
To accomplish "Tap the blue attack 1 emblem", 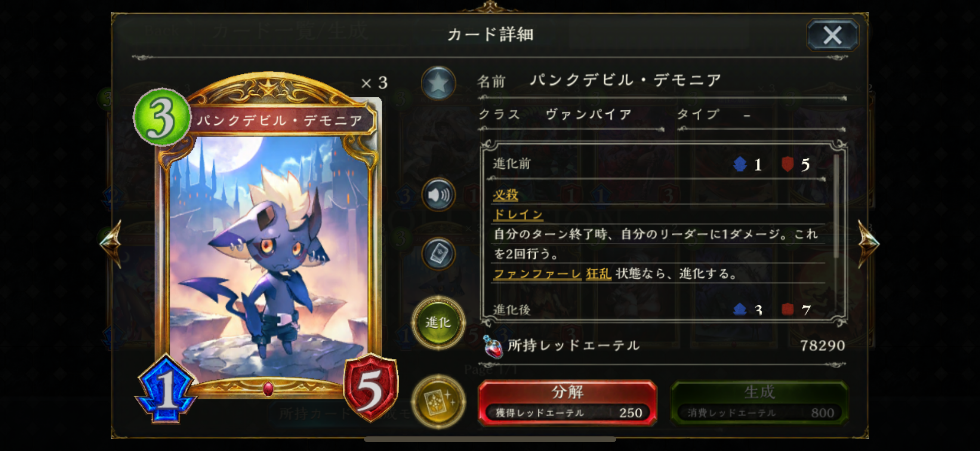I will click(x=167, y=390).
